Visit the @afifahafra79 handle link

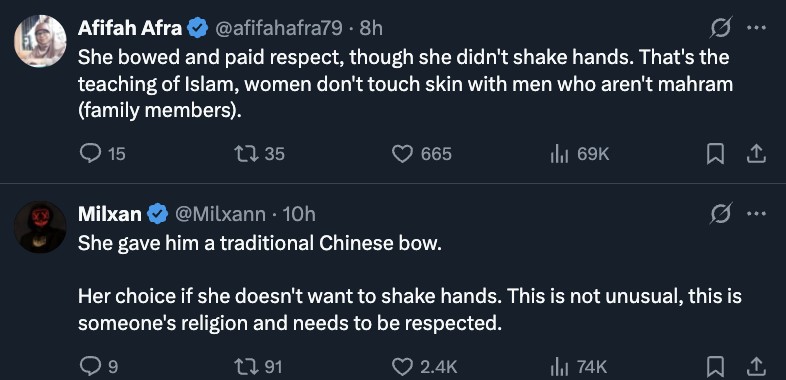[279, 29]
